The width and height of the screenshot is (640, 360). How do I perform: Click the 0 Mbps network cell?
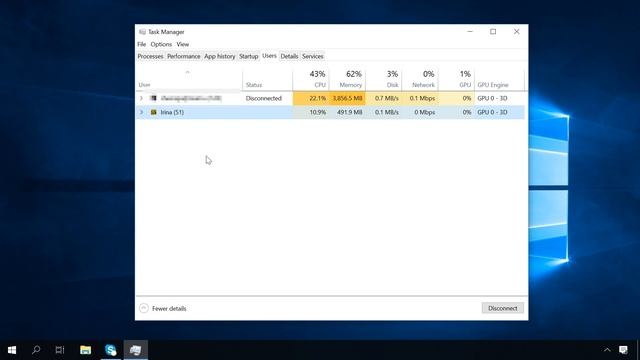(x=420, y=112)
